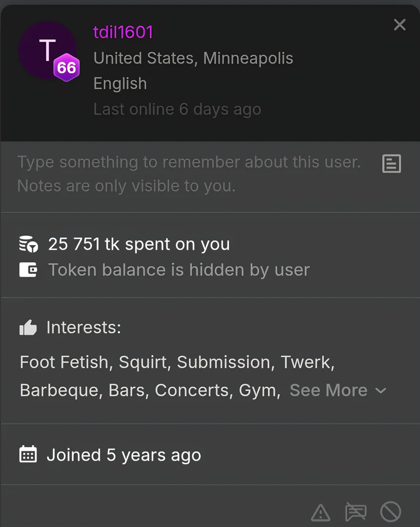
Task: Mute this user's chat messages
Action: [356, 512]
